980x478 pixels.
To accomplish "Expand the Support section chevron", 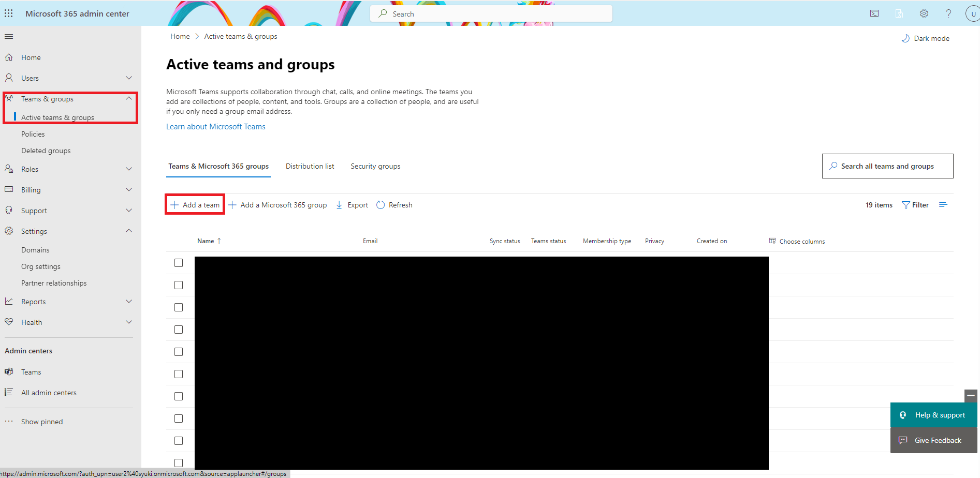I will coord(129,211).
